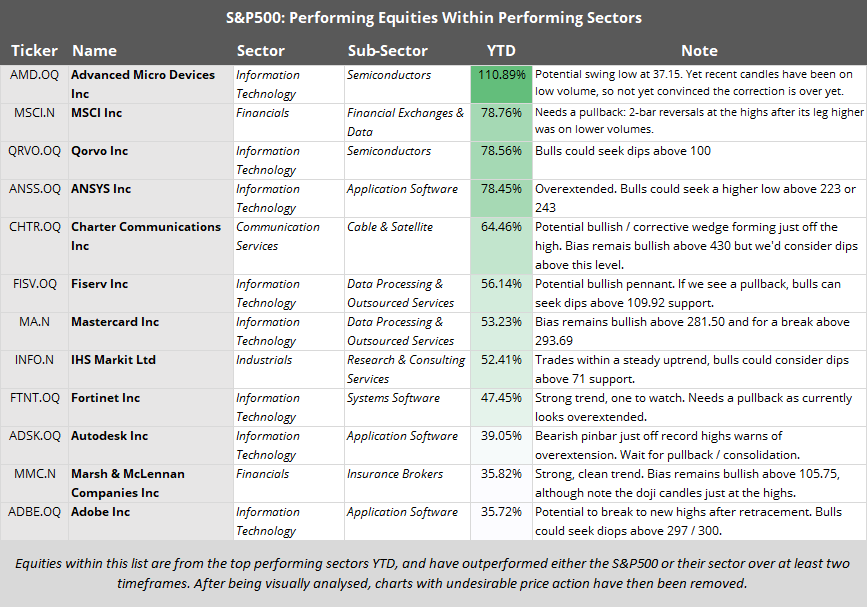Click the Ticker column header

34,50
